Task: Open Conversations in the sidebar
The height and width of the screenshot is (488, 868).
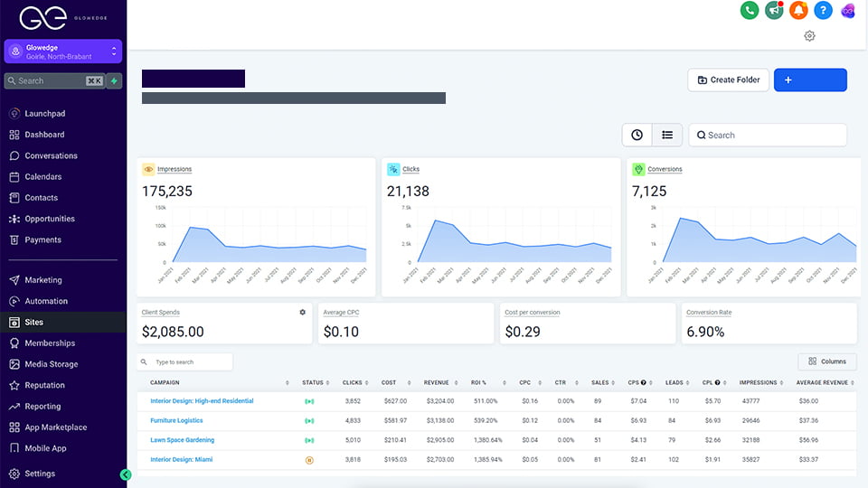Action: tap(51, 155)
